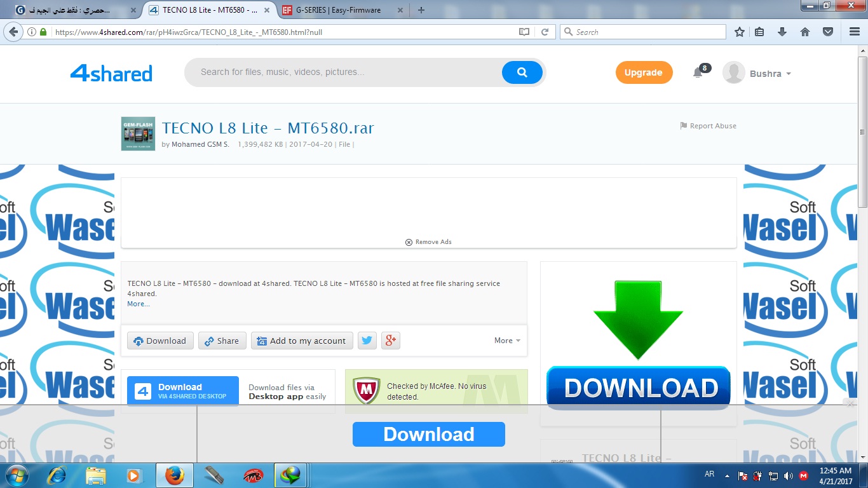Click the big green download arrow
Image resolution: width=868 pixels, height=488 pixels.
point(638,320)
